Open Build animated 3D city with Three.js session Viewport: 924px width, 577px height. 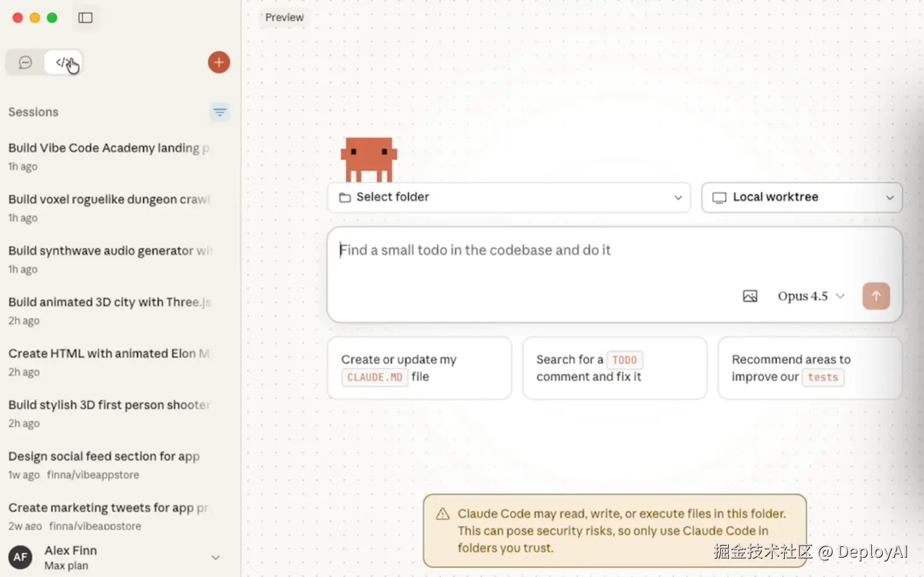(109, 310)
